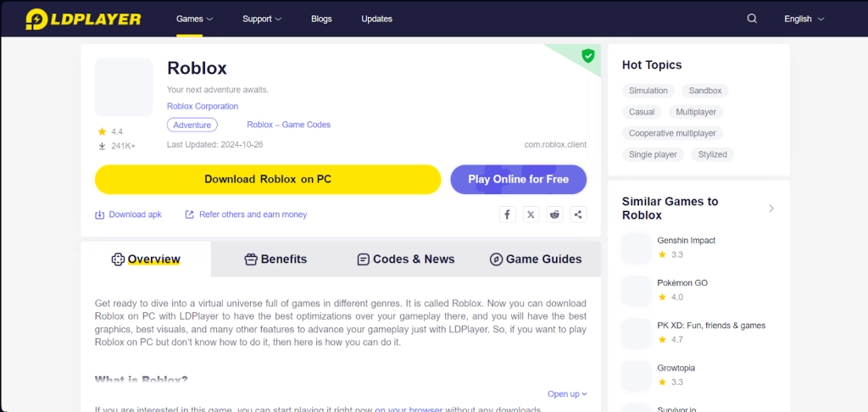Select Cooperative multiplayer hot topic
Viewport: 868px width, 412px height.
coord(672,133)
